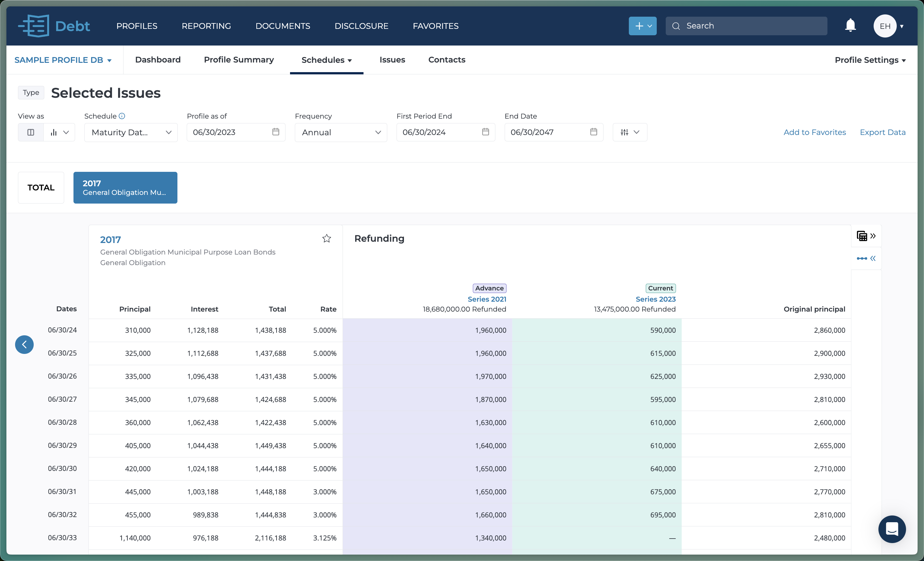Click the Export Data link

(883, 132)
